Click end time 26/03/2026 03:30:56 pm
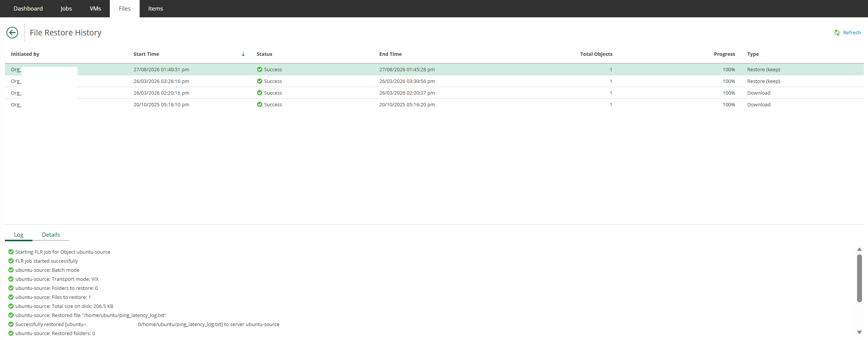 coord(407,81)
